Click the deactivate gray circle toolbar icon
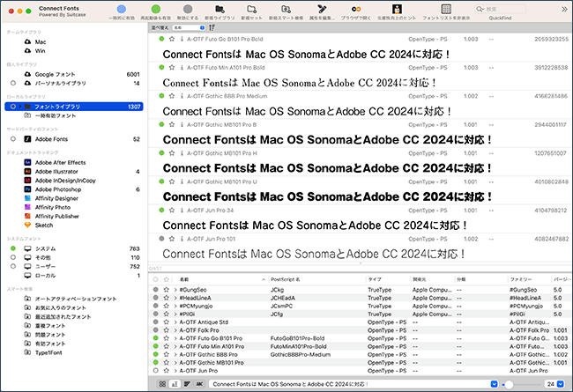The width and height of the screenshot is (573, 392). 188,9
